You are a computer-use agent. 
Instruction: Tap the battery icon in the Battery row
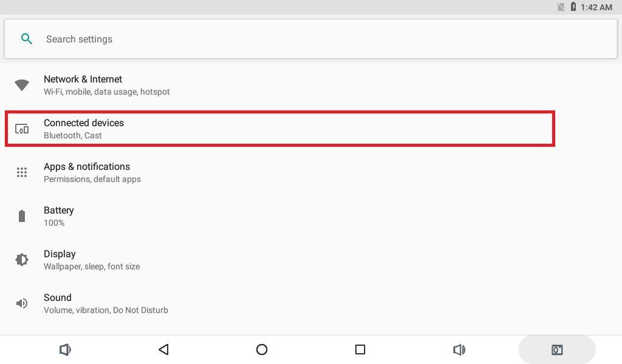tap(22, 216)
